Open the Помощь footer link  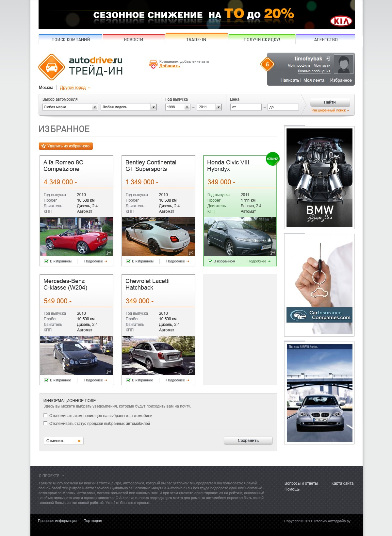coord(292,489)
